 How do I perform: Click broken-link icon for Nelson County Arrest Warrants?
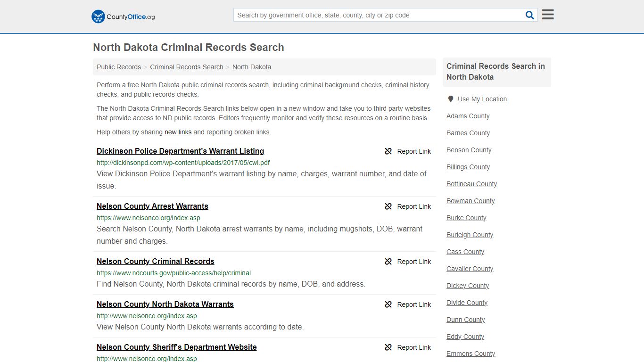(388, 206)
